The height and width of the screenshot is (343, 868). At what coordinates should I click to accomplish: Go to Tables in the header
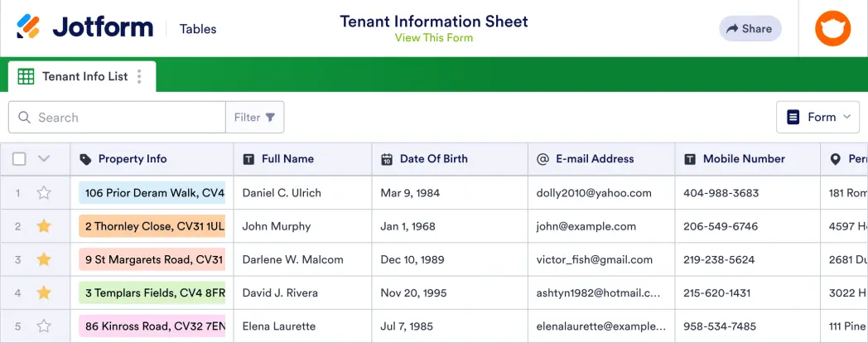[198, 29]
